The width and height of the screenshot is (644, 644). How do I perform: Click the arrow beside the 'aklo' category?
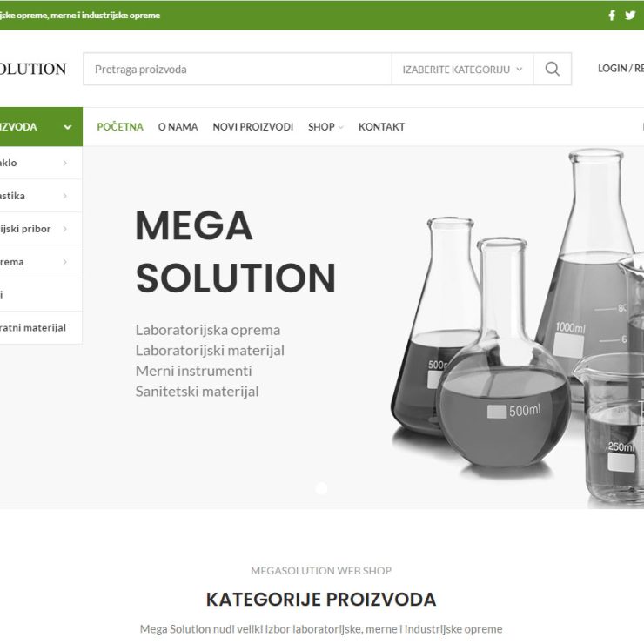point(65,163)
